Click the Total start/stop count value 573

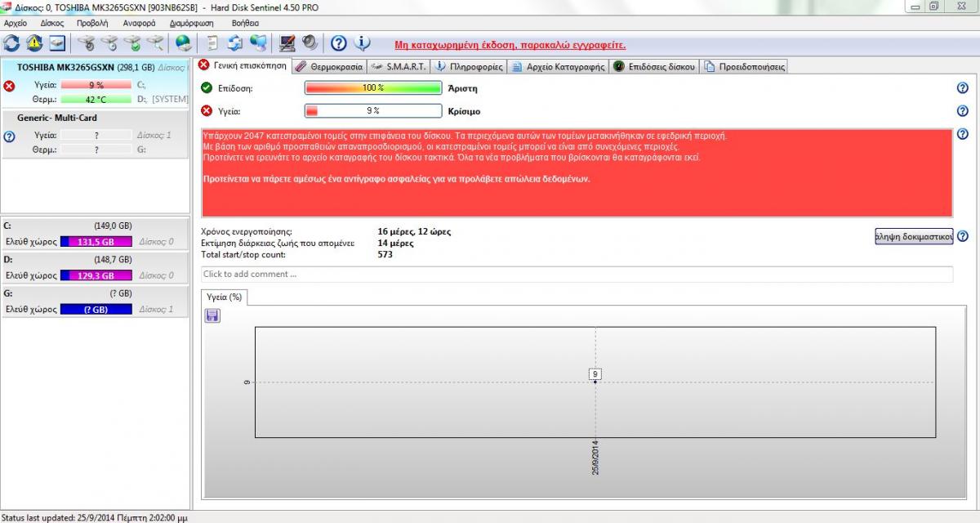[x=385, y=254]
